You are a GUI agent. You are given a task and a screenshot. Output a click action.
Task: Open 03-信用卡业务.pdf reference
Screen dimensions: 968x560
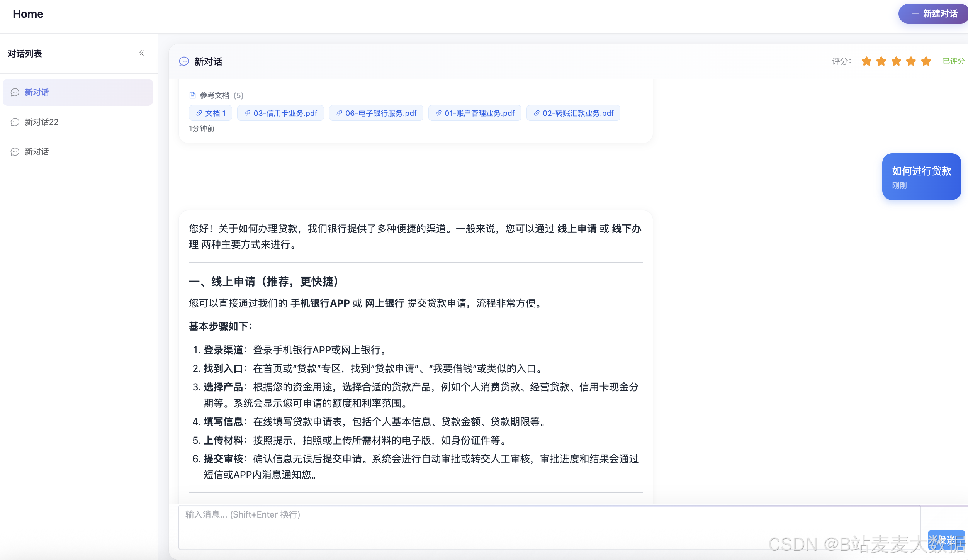280,113
